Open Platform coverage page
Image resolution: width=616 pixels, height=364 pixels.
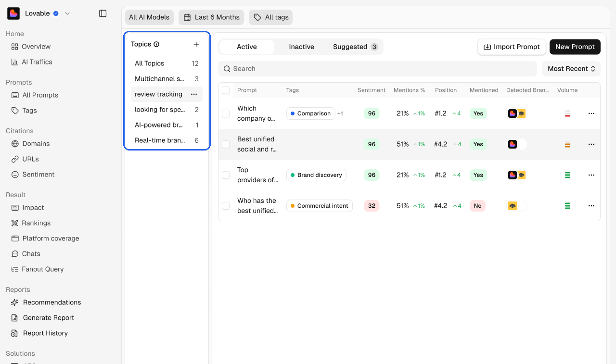45,238
